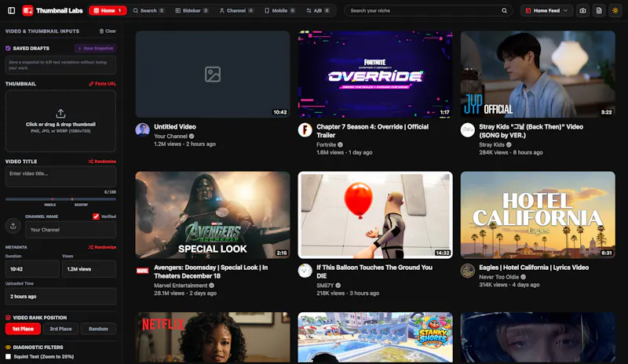Toggle the sidebar panel icon
The height and width of the screenshot is (364, 628).
(11, 10)
